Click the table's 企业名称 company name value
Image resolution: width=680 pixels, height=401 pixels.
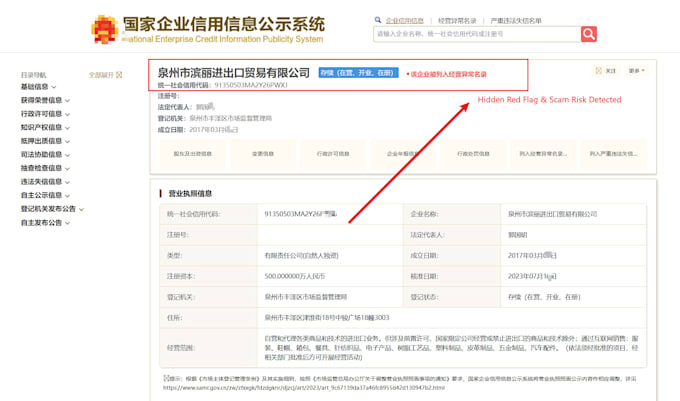[x=552, y=214]
